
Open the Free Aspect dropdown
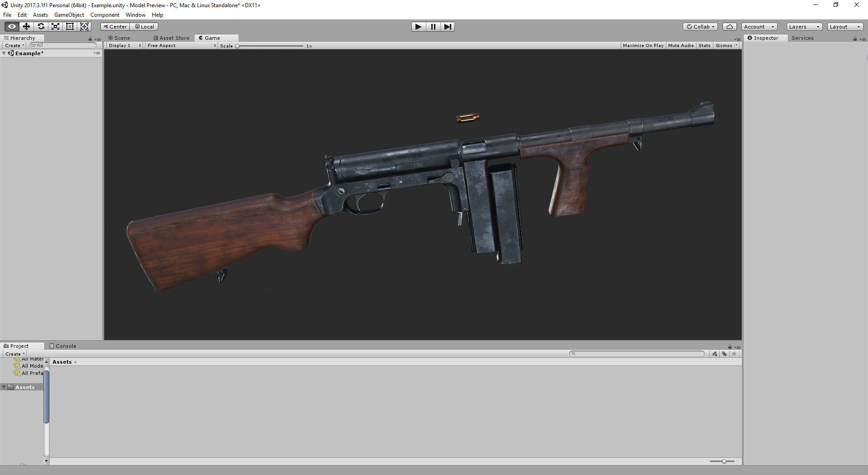(x=182, y=46)
